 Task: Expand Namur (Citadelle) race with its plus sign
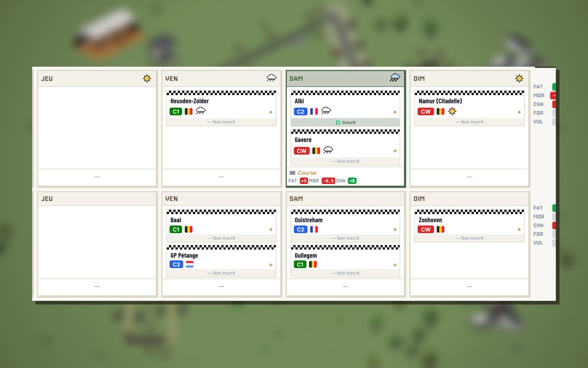pyautogui.click(x=519, y=112)
